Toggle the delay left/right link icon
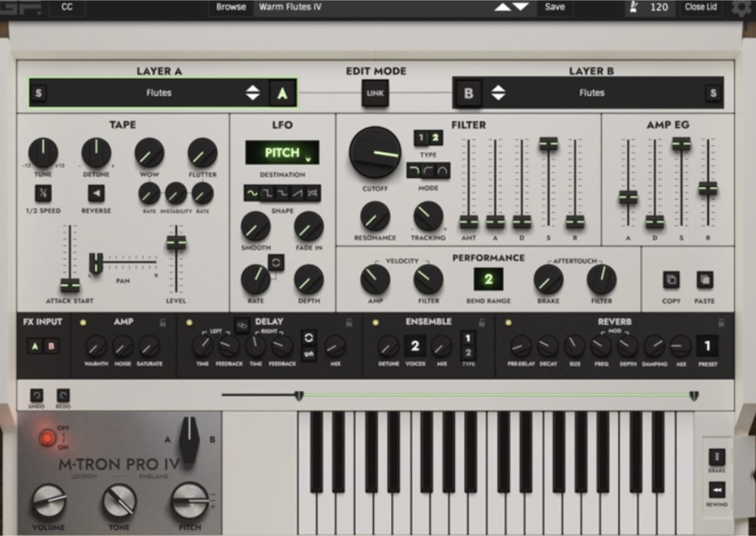 tap(242, 325)
